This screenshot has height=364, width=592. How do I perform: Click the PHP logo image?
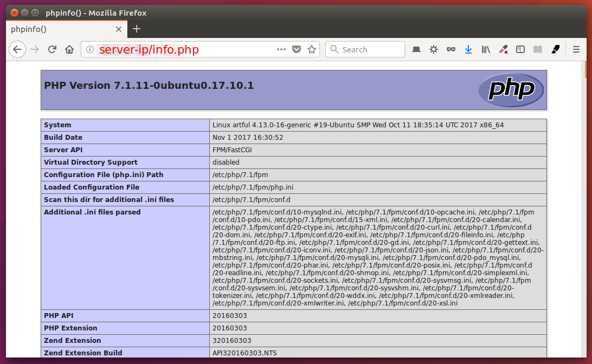coord(510,90)
